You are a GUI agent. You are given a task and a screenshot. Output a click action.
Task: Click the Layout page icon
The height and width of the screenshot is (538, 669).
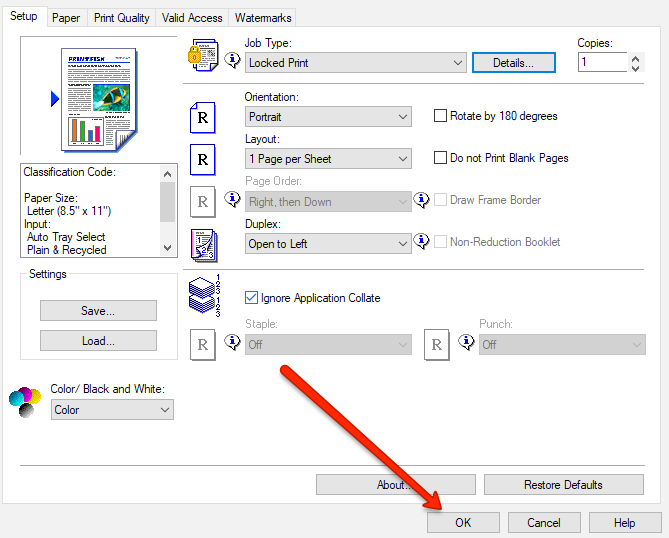tap(203, 159)
